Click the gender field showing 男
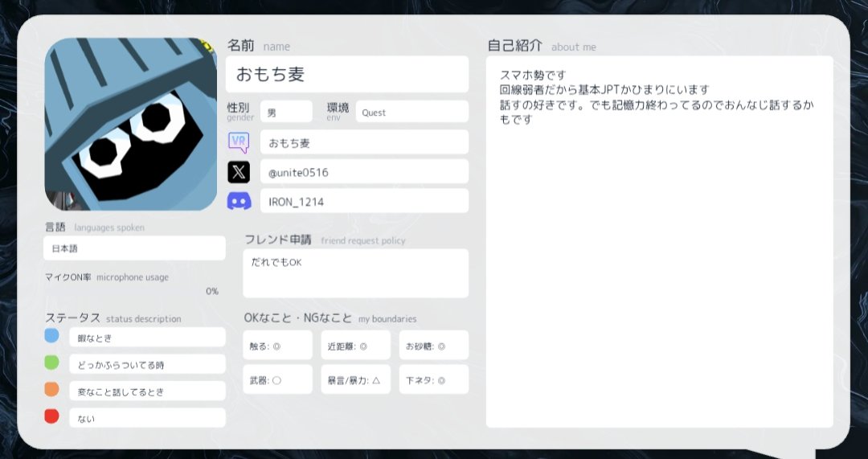The width and height of the screenshot is (868, 459). [x=286, y=112]
